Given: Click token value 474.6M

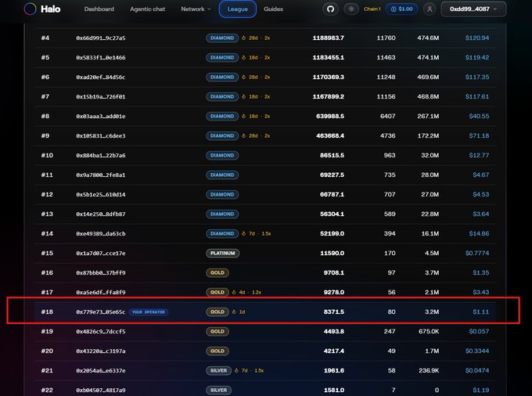Looking at the screenshot, I should click(428, 38).
